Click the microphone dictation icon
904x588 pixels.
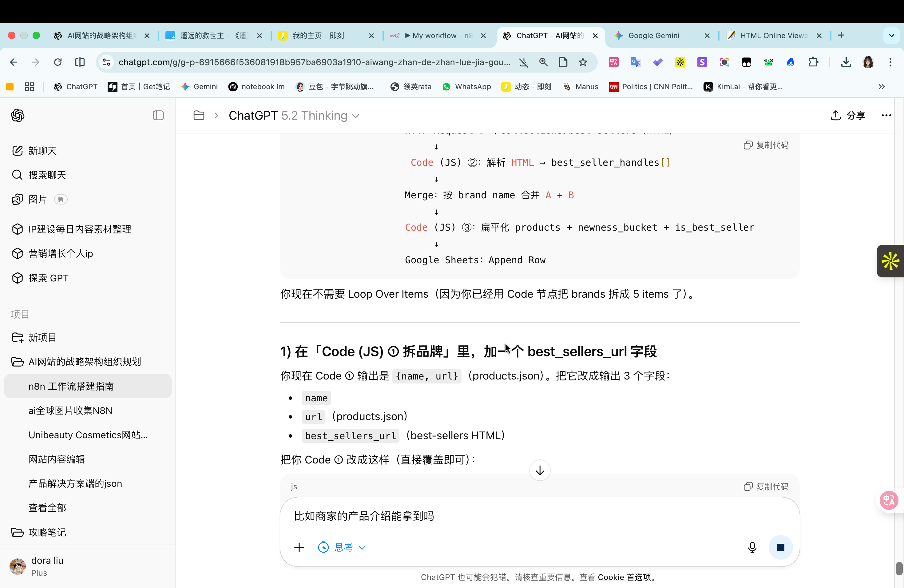tap(752, 547)
